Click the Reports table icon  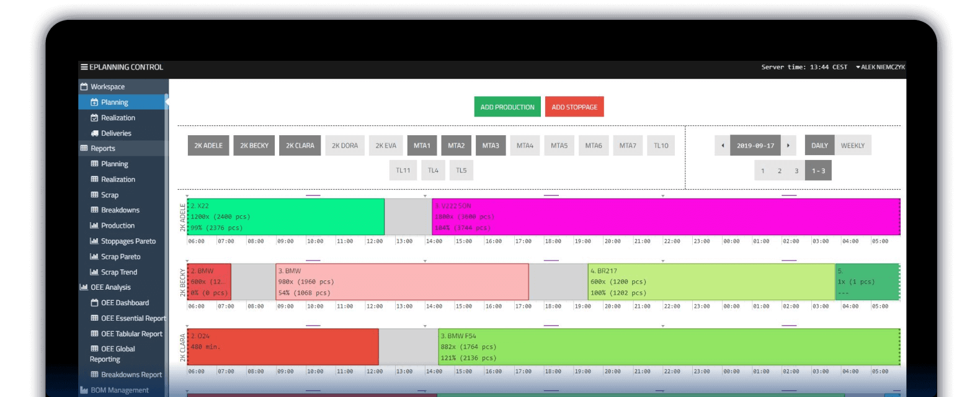pos(84,148)
